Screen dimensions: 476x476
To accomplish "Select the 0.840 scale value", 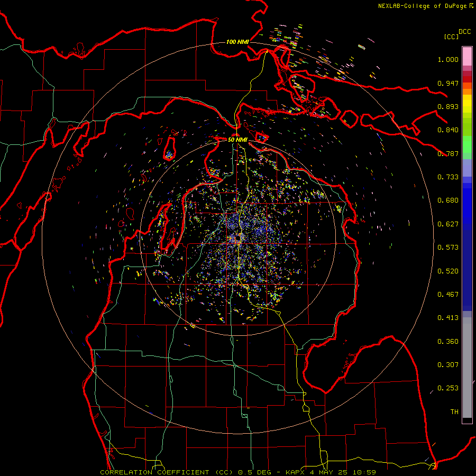I will tap(448, 130).
